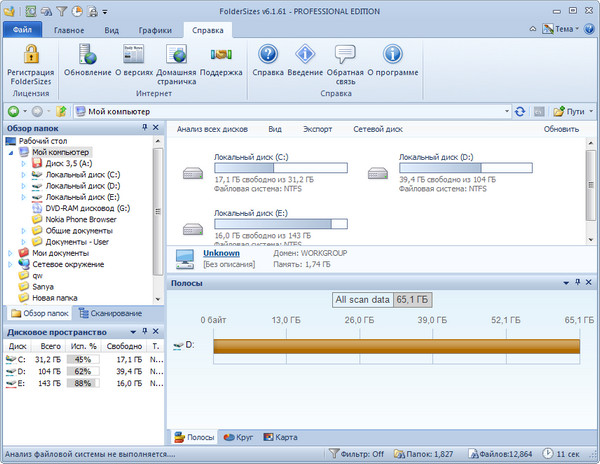Toggle pin on Дисковое пространство panel

(143, 332)
